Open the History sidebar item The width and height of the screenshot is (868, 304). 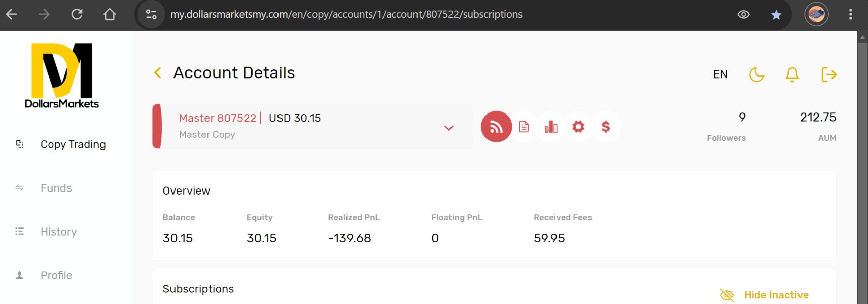tap(58, 232)
